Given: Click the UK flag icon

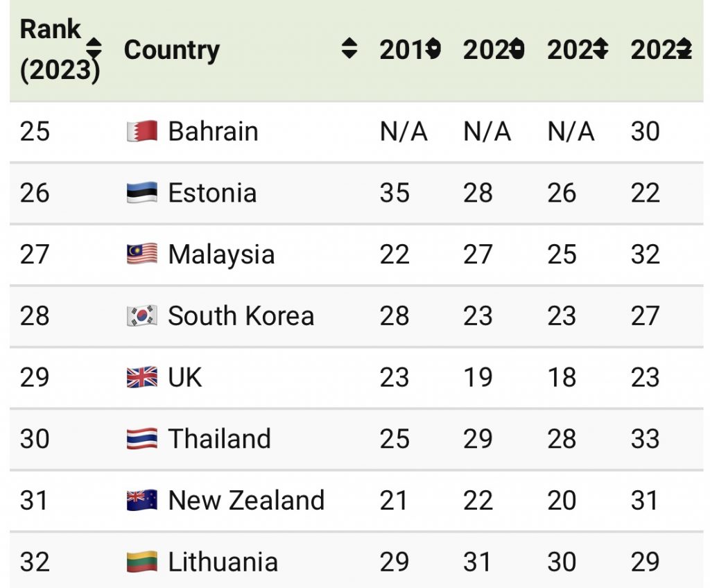Looking at the screenshot, I should 142,378.
